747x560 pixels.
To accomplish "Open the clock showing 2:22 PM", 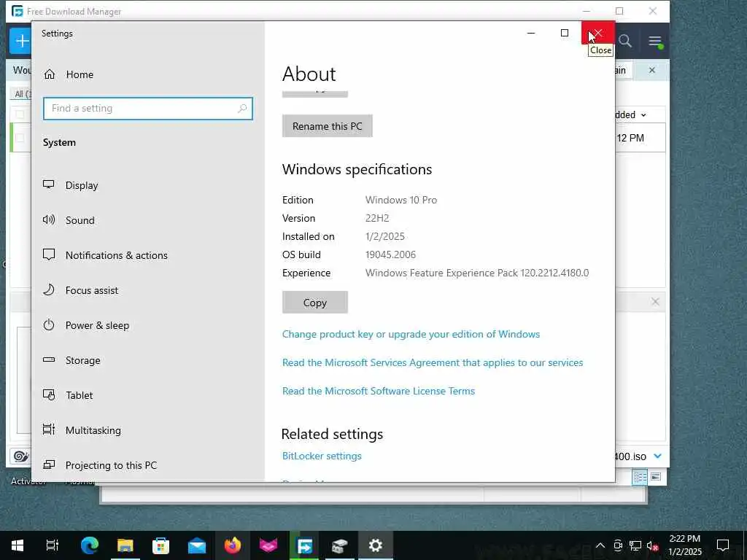I will [685, 545].
